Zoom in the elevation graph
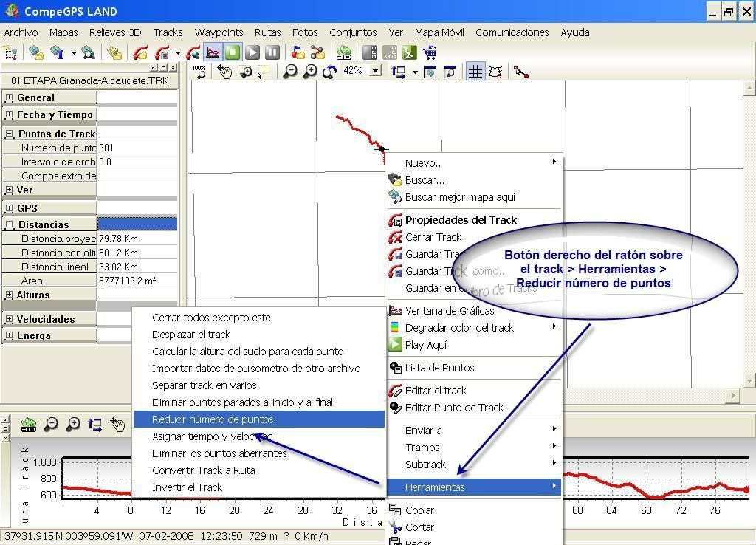The height and width of the screenshot is (545, 756). click(73, 425)
